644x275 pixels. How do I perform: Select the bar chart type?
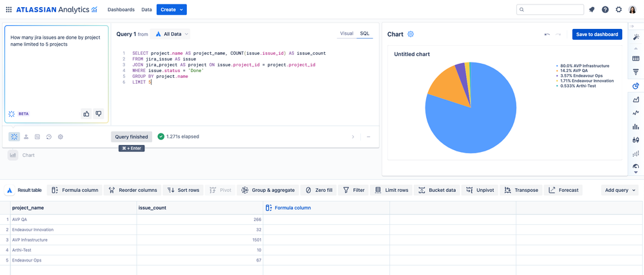pyautogui.click(x=636, y=126)
